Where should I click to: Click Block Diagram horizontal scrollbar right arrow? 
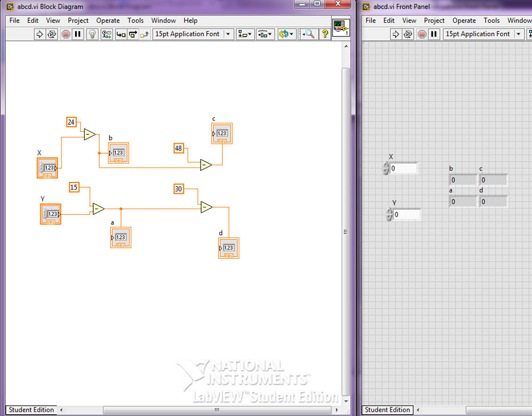(x=336, y=410)
